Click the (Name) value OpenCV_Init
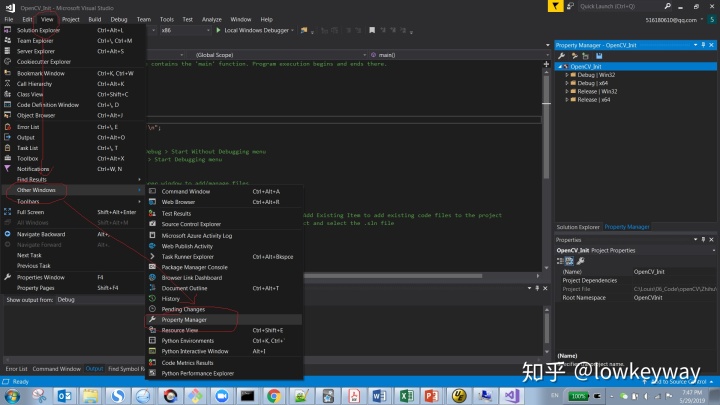720x405 pixels. pos(649,271)
